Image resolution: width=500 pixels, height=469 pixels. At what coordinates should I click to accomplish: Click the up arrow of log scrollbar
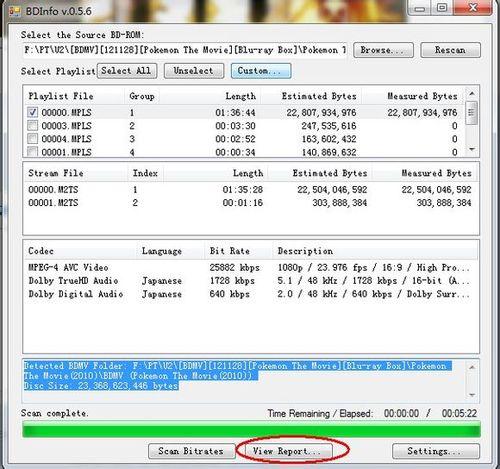tap(472, 367)
